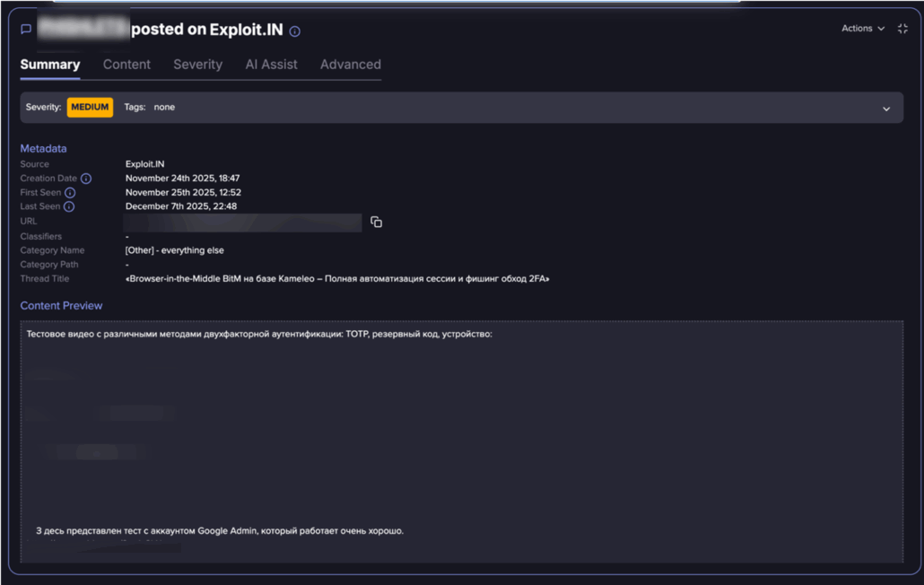Viewport: 924px width, 585px height.
Task: Click the post message icon beside the title
Action: click(26, 30)
